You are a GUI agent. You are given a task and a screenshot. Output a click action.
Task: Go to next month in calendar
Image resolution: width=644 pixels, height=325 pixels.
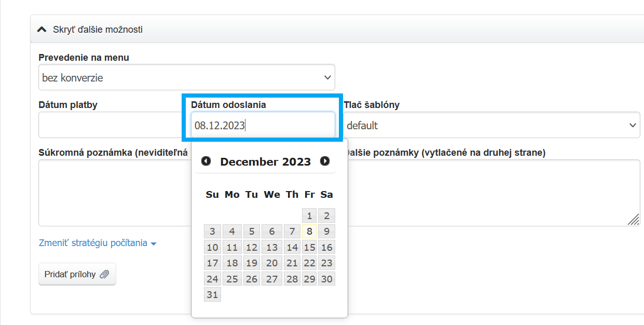325,161
